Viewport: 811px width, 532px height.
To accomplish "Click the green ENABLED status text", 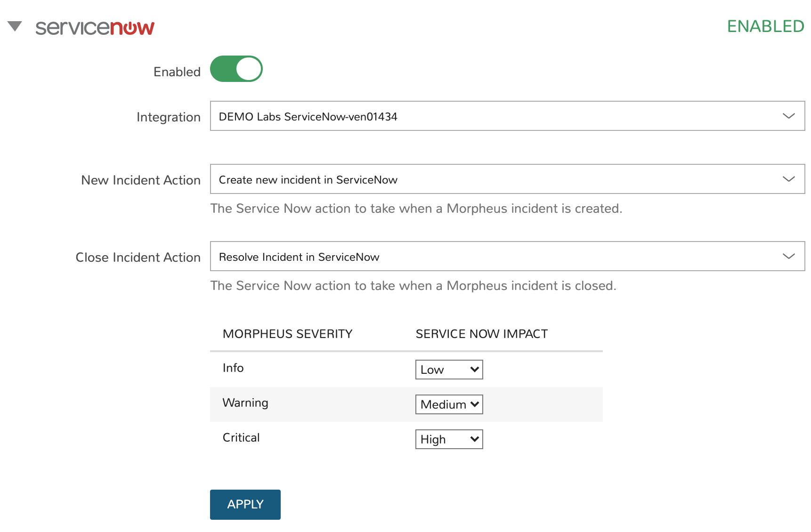I will [x=765, y=26].
